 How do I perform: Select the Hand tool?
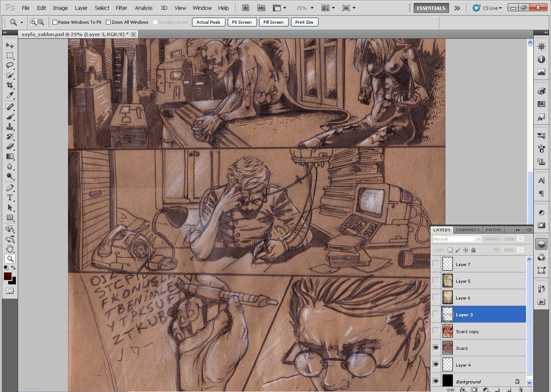10,249
